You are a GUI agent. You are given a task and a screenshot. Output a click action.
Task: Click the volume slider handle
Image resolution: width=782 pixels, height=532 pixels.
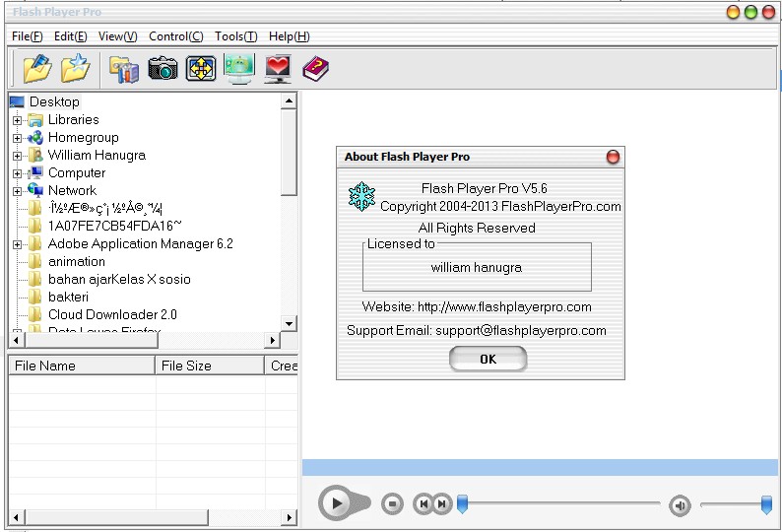pyautogui.click(x=766, y=504)
